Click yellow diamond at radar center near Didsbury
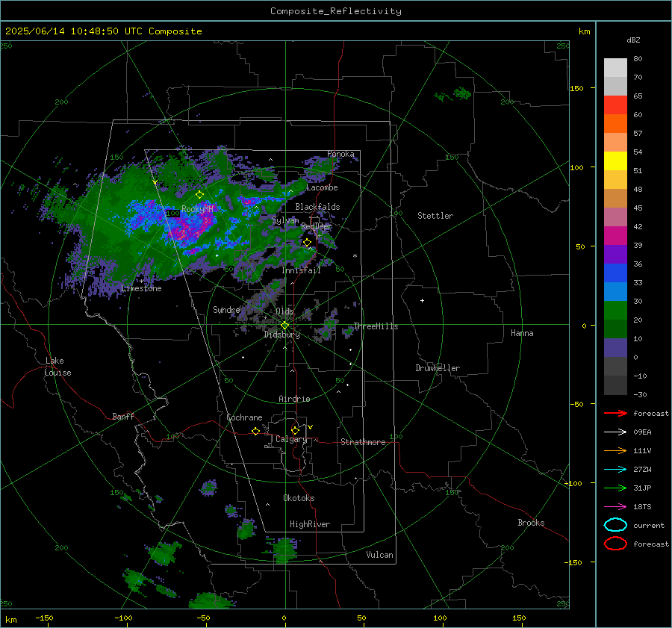 (284, 326)
